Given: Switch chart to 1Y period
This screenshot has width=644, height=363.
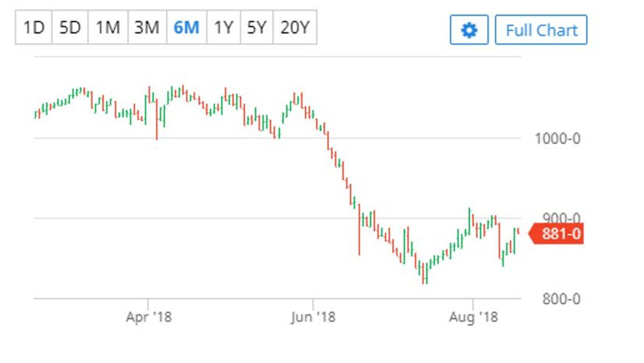Looking at the screenshot, I should pyautogui.click(x=223, y=27).
